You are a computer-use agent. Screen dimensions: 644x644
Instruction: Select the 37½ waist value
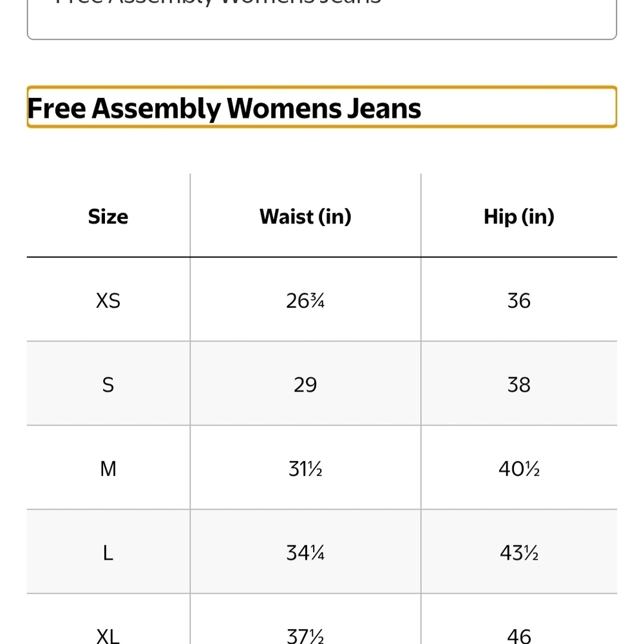coord(305,636)
